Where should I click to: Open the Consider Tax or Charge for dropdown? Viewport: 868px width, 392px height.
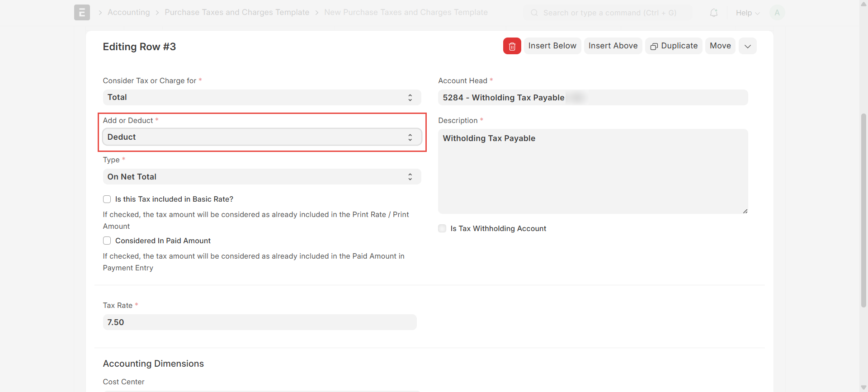click(262, 98)
